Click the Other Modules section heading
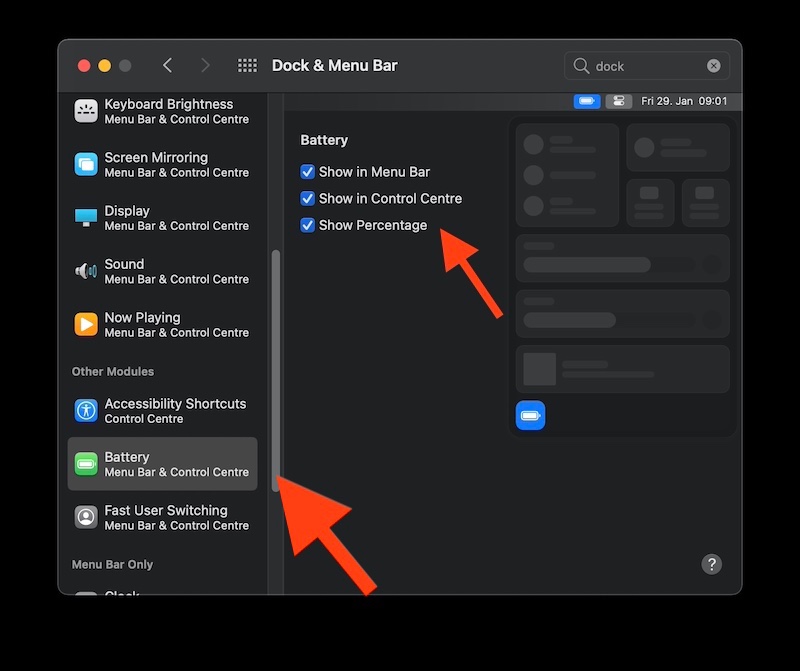 113,371
